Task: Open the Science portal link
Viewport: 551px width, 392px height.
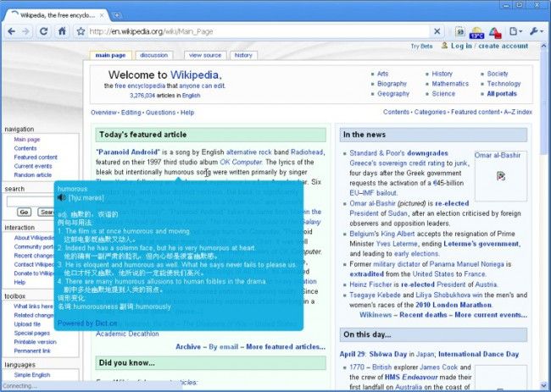Action: [443, 94]
